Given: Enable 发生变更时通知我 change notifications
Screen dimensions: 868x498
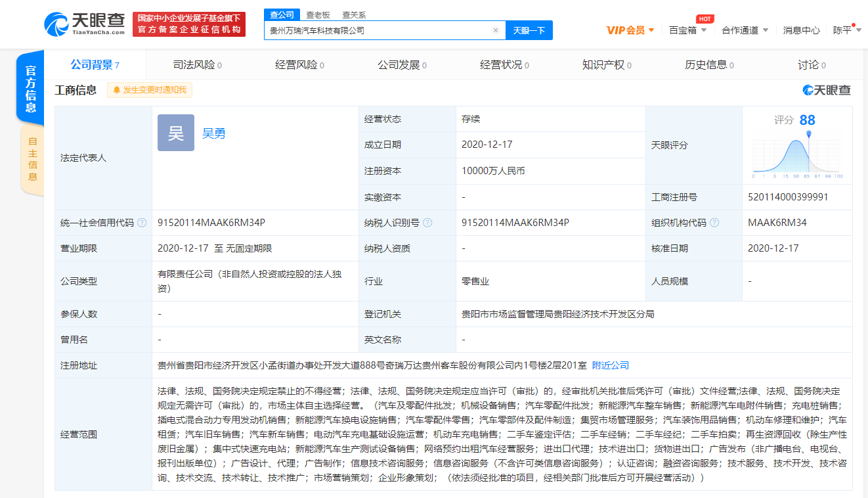Looking at the screenshot, I should pos(149,90).
